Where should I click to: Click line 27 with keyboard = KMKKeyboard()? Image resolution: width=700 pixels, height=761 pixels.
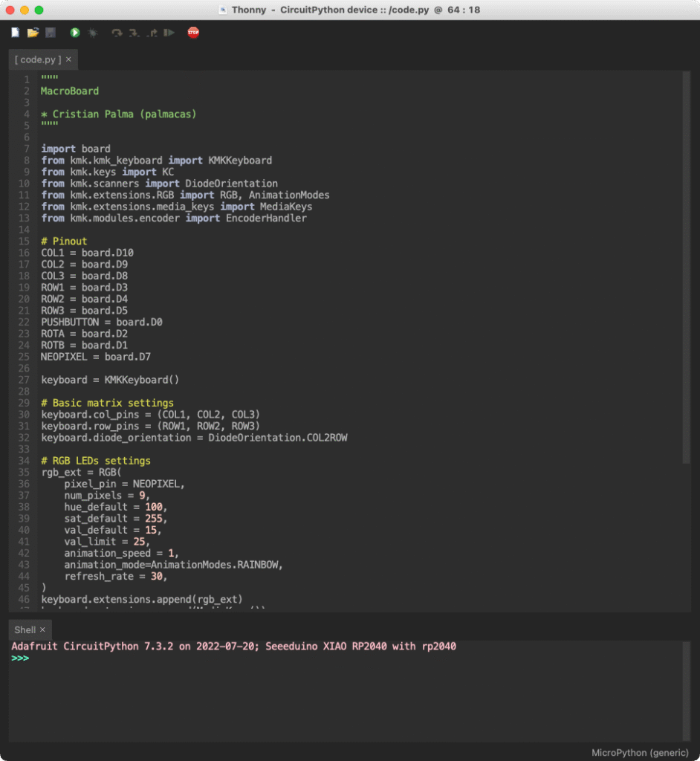click(x=110, y=380)
